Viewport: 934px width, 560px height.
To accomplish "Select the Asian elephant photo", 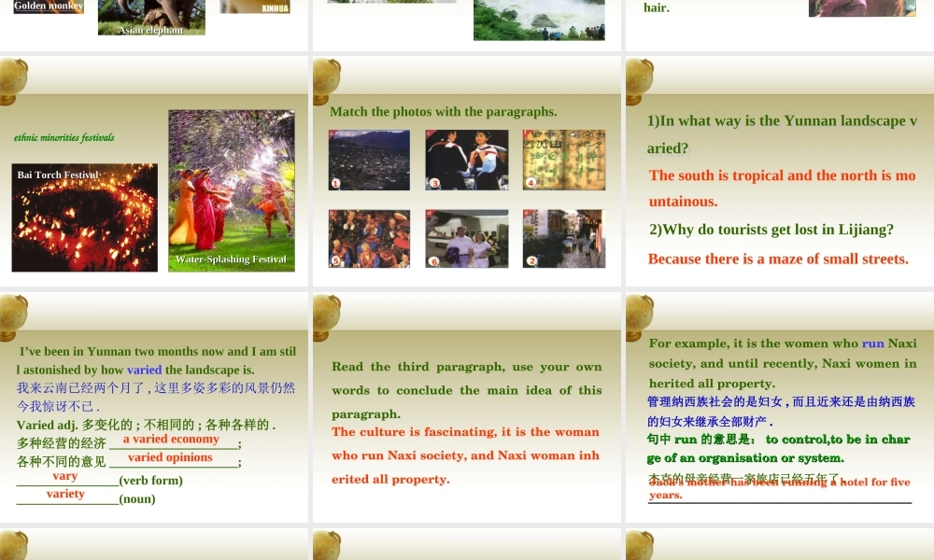I will [151, 17].
